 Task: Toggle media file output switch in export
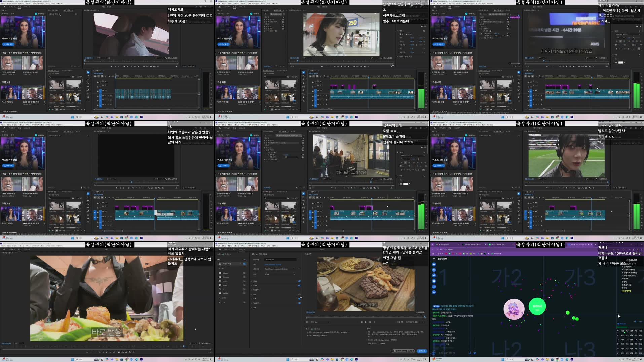tap(244, 264)
